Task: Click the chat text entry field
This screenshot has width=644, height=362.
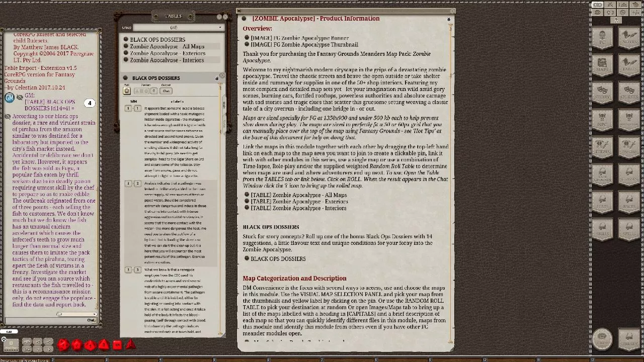Action: [x=45, y=320]
